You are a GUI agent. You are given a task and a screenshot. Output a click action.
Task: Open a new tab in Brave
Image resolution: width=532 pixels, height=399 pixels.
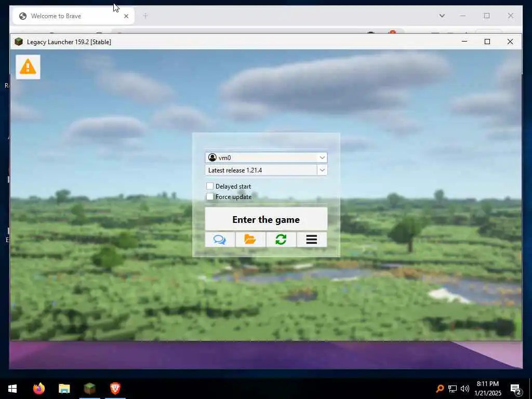click(x=145, y=16)
